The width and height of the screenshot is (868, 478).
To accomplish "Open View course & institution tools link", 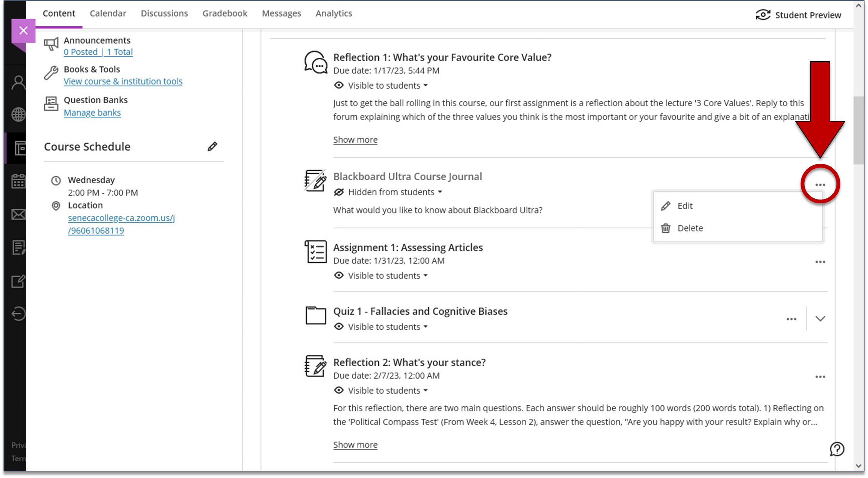I will (123, 81).
